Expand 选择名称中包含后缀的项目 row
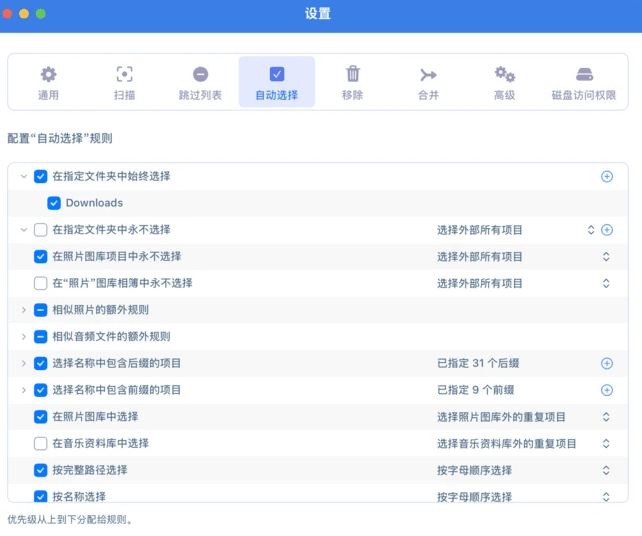The height and width of the screenshot is (536, 642). [24, 363]
